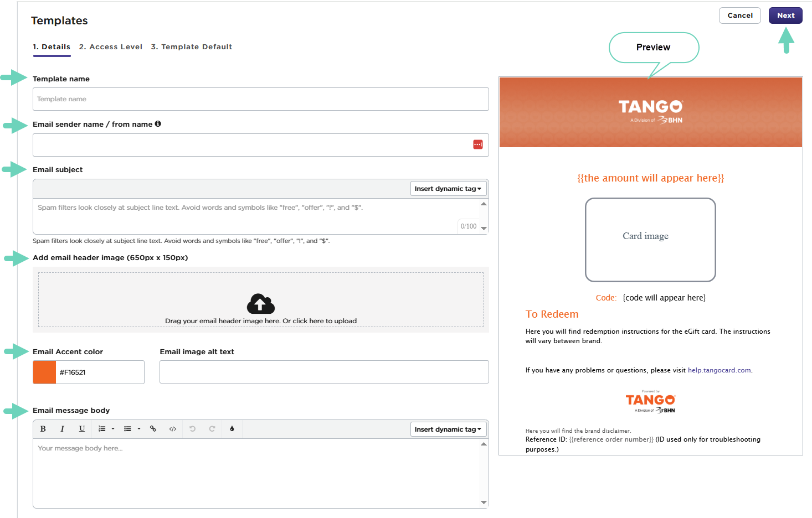Click the Card image placeholder in preview
This screenshot has width=812, height=518.
pyautogui.click(x=650, y=240)
